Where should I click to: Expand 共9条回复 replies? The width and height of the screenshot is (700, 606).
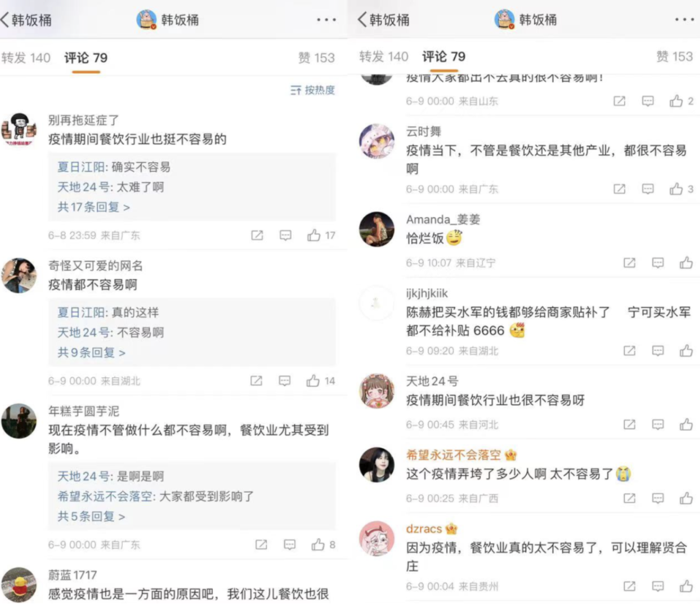tap(92, 352)
